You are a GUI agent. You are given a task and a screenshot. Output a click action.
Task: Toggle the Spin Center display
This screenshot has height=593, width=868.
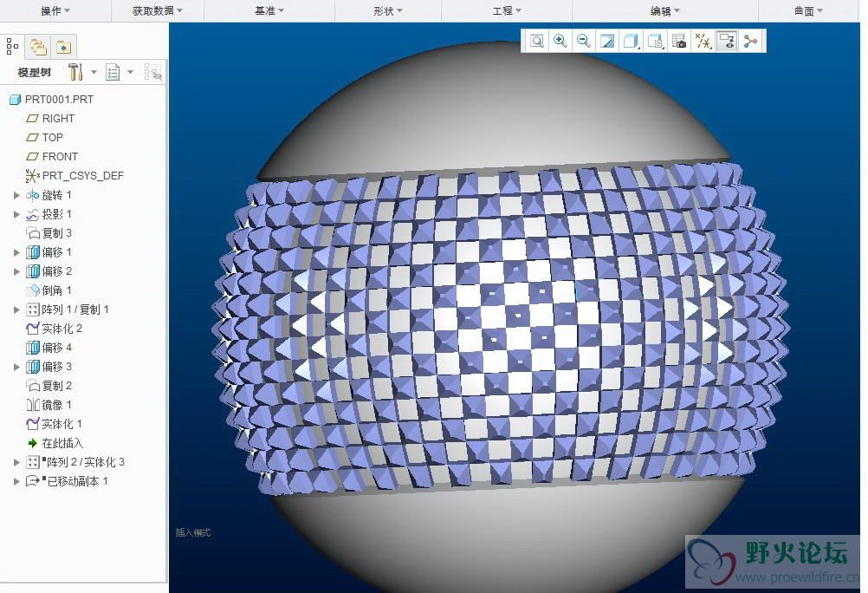click(751, 41)
